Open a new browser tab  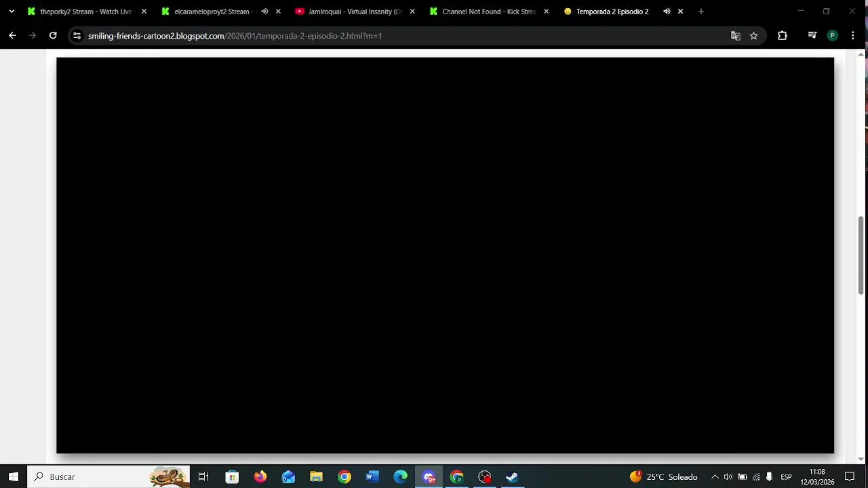tap(701, 12)
